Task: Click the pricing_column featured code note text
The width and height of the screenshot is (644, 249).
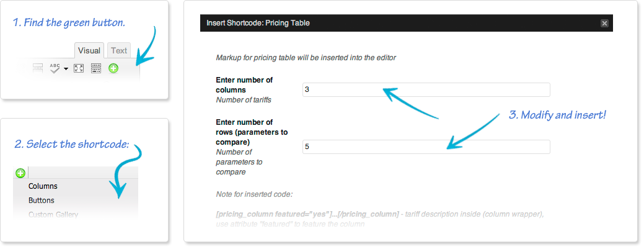Action: [307, 214]
